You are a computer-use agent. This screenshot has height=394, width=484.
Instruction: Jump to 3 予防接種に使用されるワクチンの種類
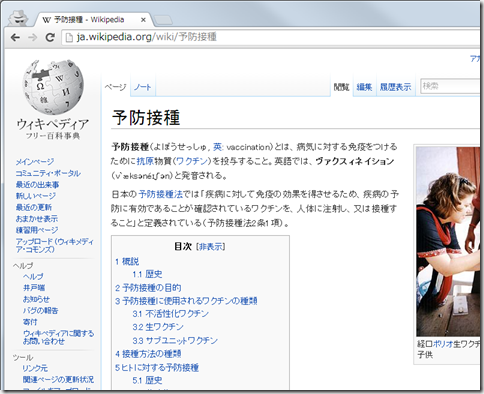(186, 301)
